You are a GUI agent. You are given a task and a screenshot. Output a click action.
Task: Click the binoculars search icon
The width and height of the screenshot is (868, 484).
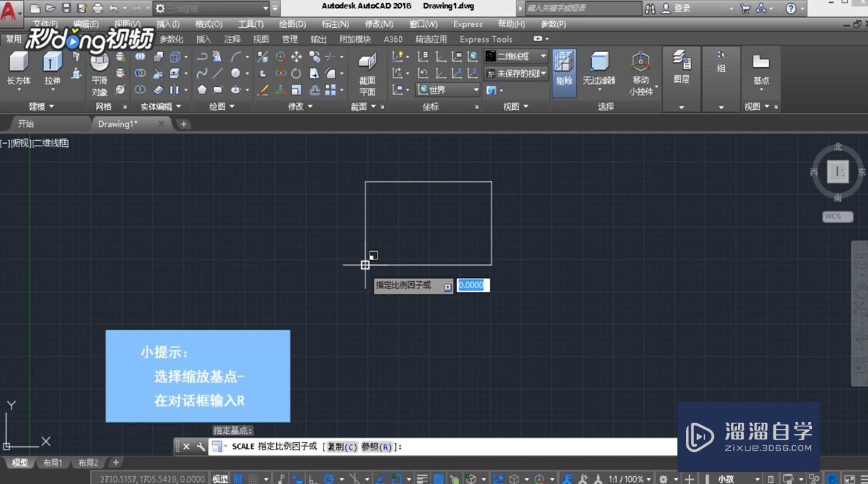[650, 8]
